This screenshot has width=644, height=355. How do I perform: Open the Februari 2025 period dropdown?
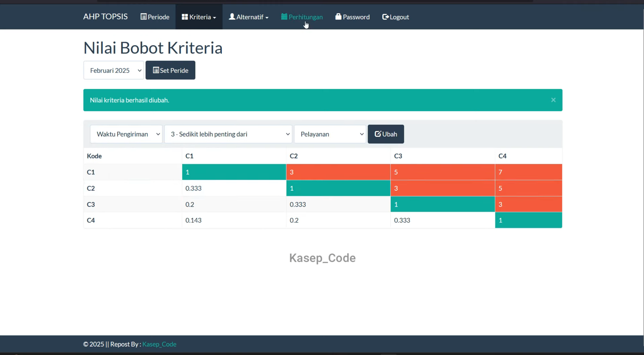(x=114, y=70)
